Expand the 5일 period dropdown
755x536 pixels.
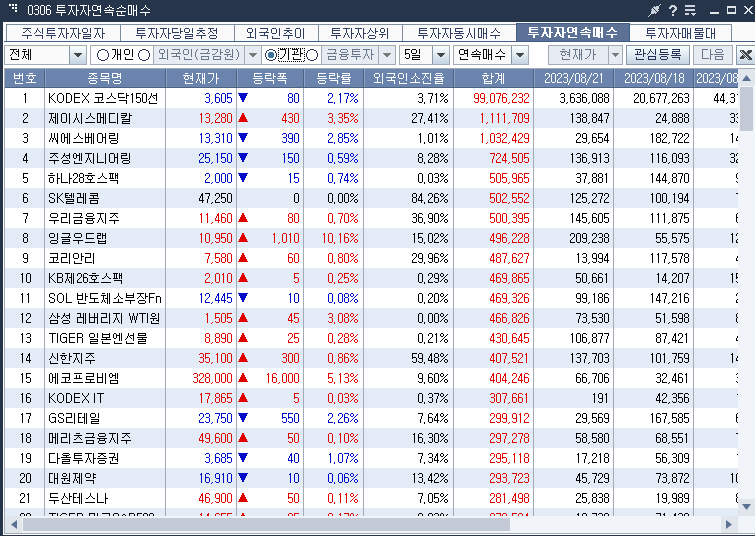tap(441, 55)
